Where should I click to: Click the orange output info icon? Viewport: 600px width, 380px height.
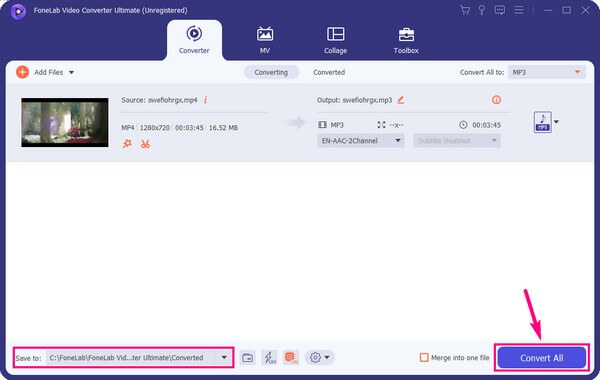click(x=496, y=100)
